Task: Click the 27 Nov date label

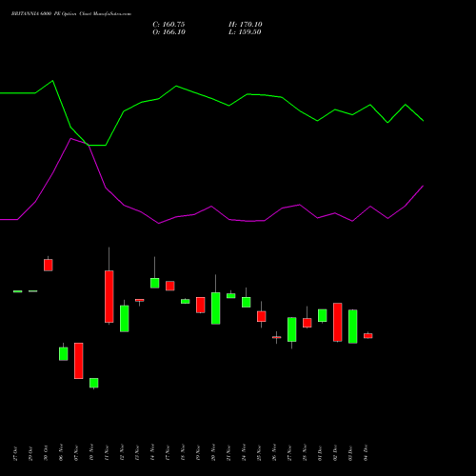Action: 289,452
